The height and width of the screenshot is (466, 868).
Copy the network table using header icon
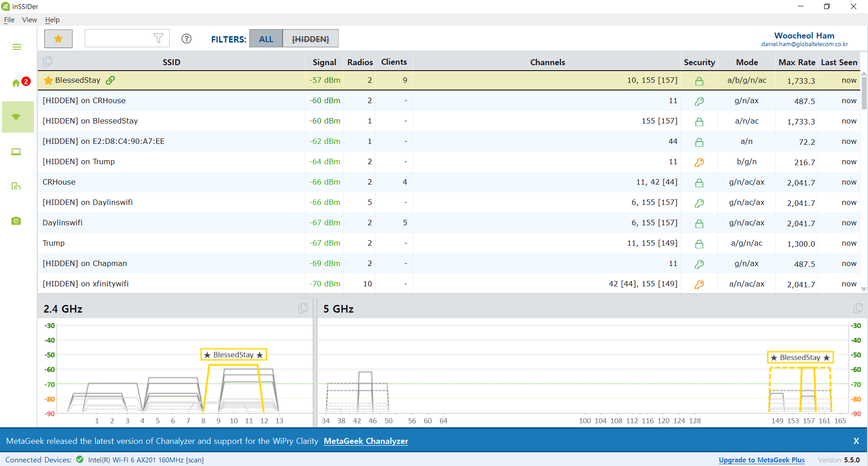[x=47, y=61]
